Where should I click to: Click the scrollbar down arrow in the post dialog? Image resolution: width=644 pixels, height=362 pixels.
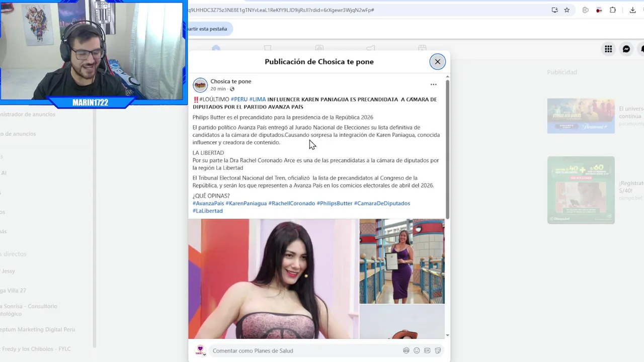tap(447, 335)
